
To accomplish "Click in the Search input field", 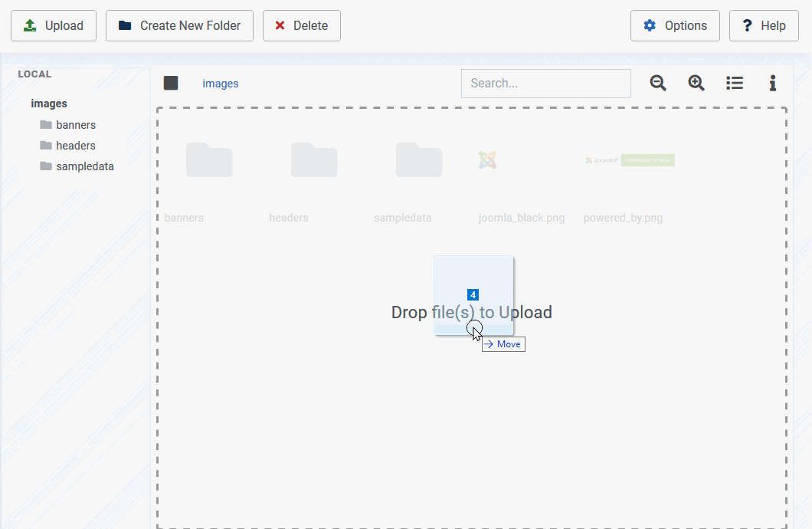I will (545, 84).
